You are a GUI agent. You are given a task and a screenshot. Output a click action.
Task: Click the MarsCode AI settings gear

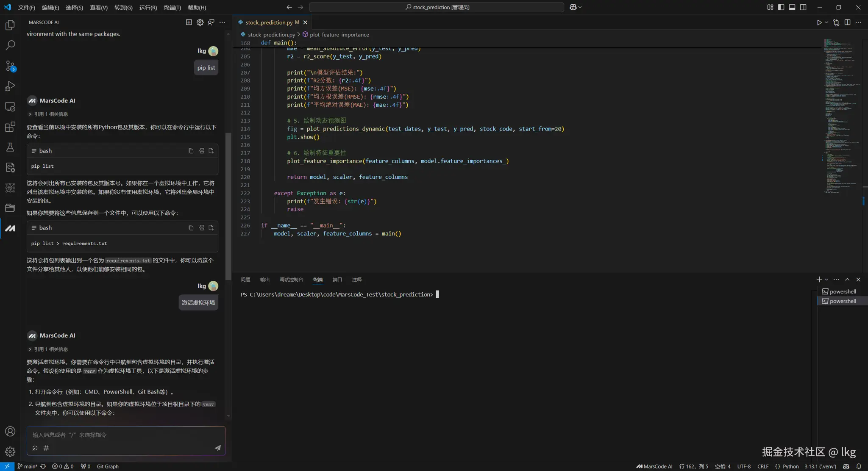[x=200, y=22]
